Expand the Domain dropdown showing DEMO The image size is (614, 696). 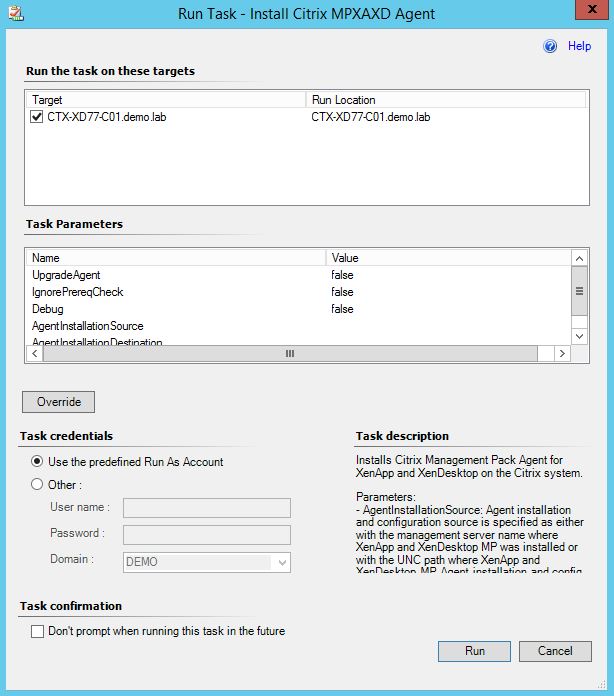(282, 562)
